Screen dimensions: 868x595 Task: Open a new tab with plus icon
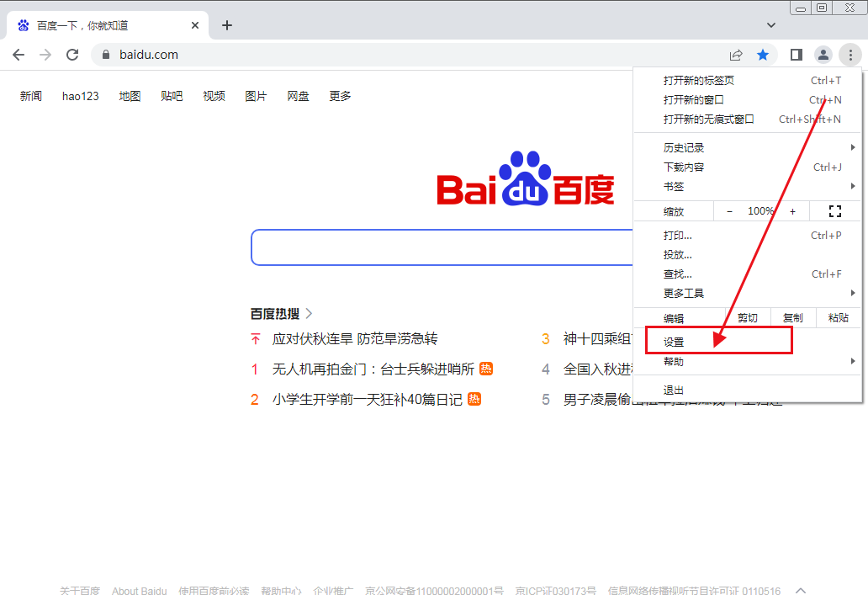pyautogui.click(x=226, y=25)
